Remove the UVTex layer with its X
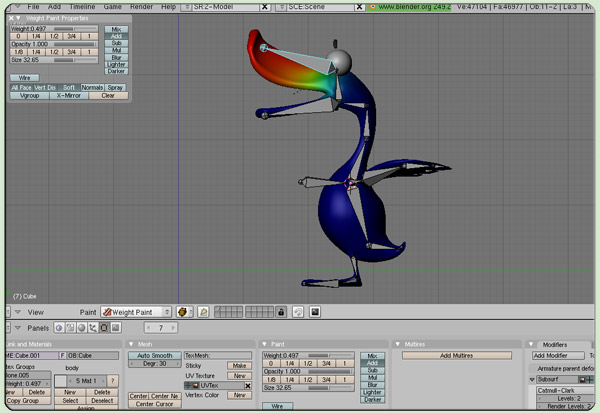 (248, 385)
